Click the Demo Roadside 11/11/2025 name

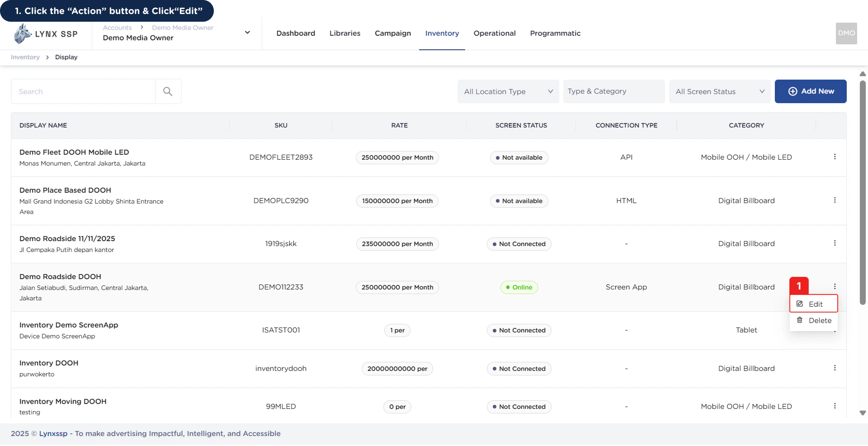click(x=67, y=239)
